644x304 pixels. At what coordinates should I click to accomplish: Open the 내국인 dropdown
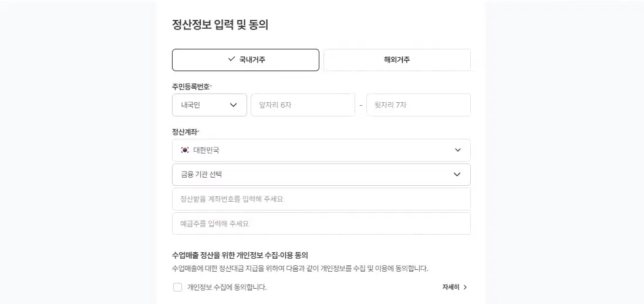[210, 105]
